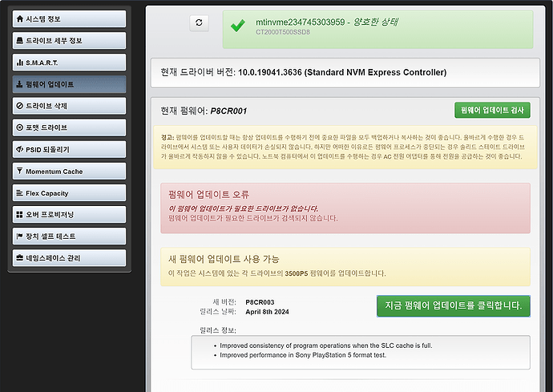Go to 장치 셀프 테스트 page
The height and width of the screenshot is (392, 553).
(69, 236)
